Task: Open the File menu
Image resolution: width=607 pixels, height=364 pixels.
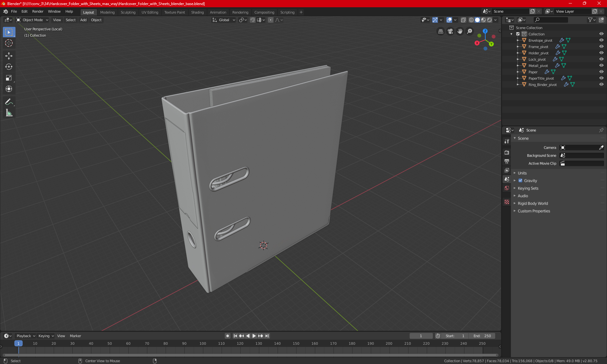Action: tap(14, 11)
